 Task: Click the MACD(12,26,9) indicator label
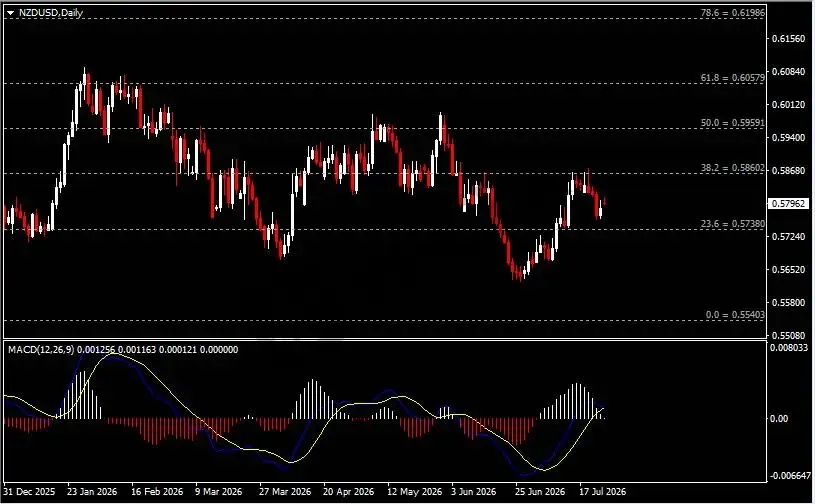[x=41, y=350]
